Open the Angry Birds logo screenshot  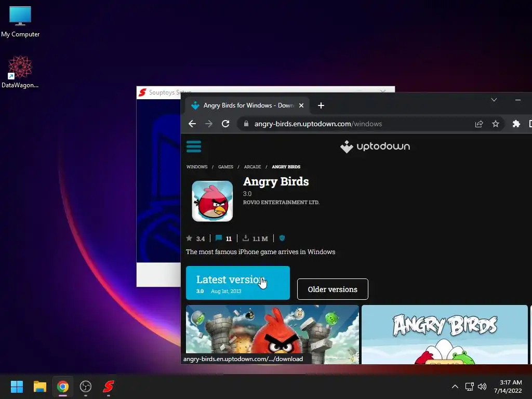tap(445, 335)
